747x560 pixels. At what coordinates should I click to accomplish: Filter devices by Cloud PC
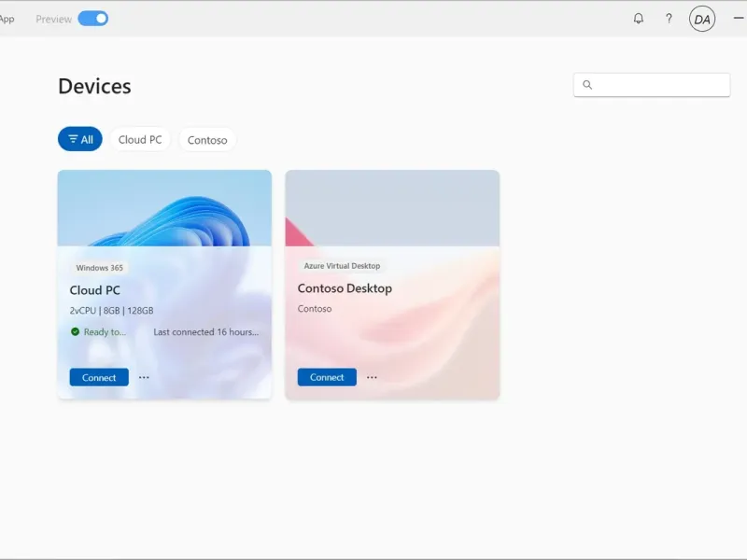(x=140, y=139)
